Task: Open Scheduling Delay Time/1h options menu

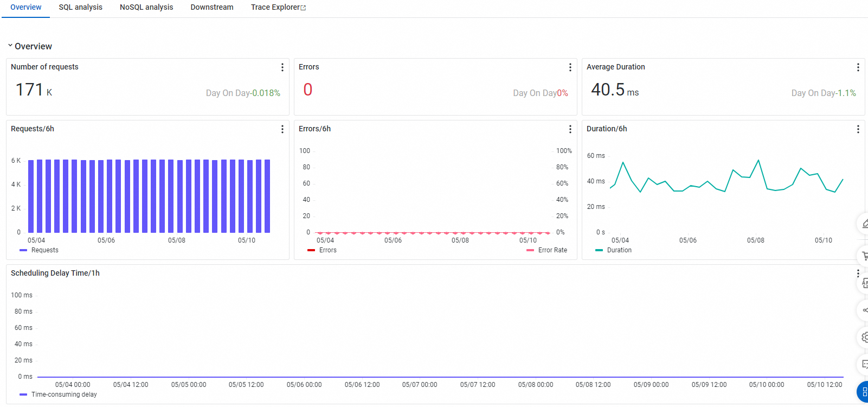Action: pyautogui.click(x=858, y=273)
